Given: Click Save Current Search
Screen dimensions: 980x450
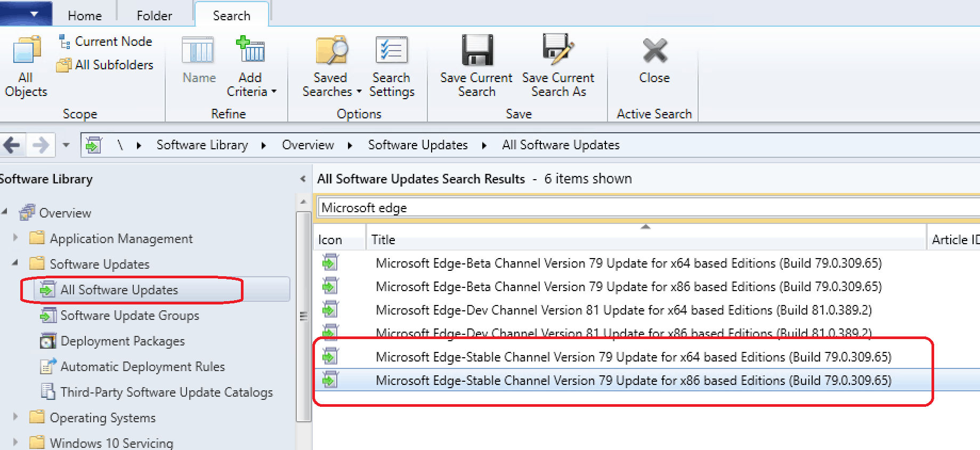Looking at the screenshot, I should (x=476, y=67).
